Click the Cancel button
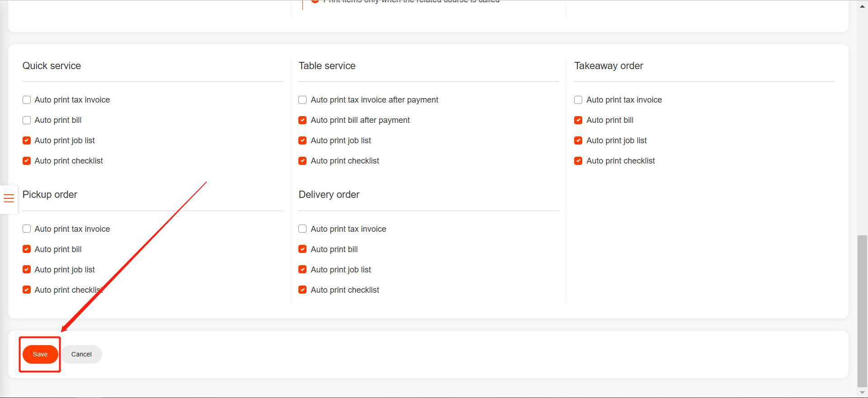This screenshot has width=868, height=398. (81, 354)
